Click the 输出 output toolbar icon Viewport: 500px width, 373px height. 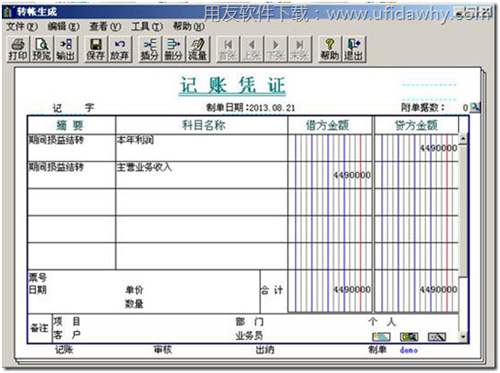66,49
